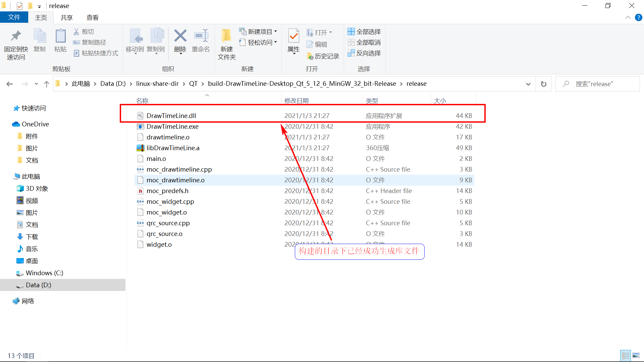This screenshot has width=644, height=362.
Task: Collapse the ribbon with the chevron
Action: (628, 17)
